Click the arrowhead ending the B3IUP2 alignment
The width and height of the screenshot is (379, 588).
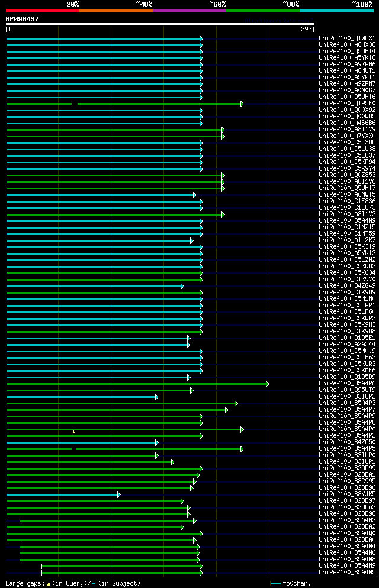(157, 397)
